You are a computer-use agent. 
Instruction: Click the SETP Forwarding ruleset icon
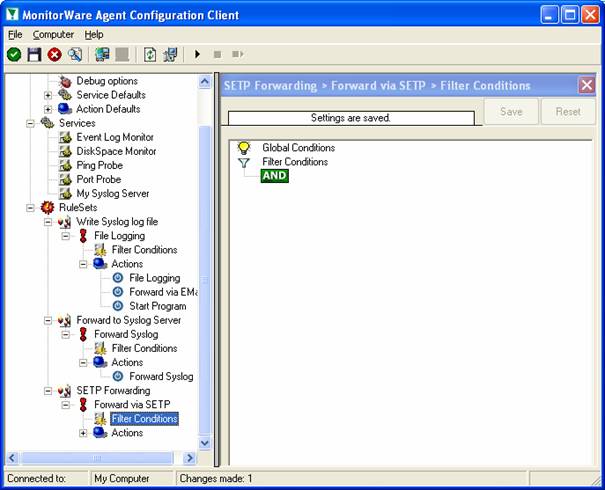[65, 391]
